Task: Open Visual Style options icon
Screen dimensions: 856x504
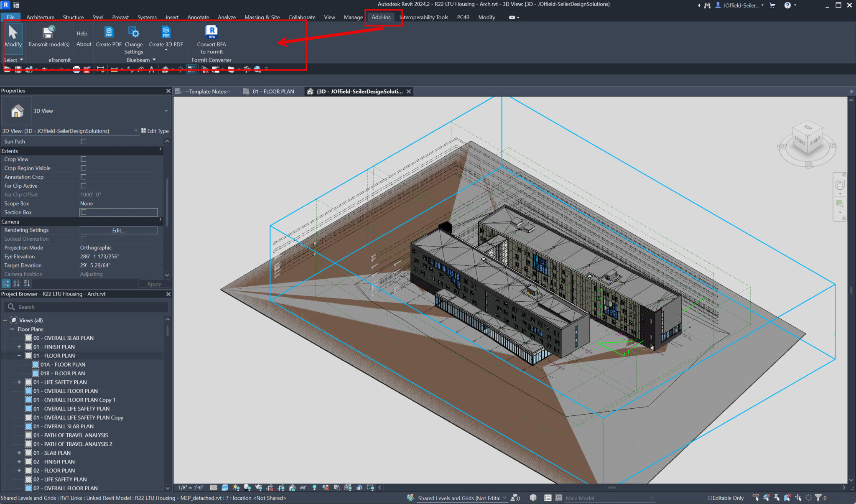Action: (225, 488)
